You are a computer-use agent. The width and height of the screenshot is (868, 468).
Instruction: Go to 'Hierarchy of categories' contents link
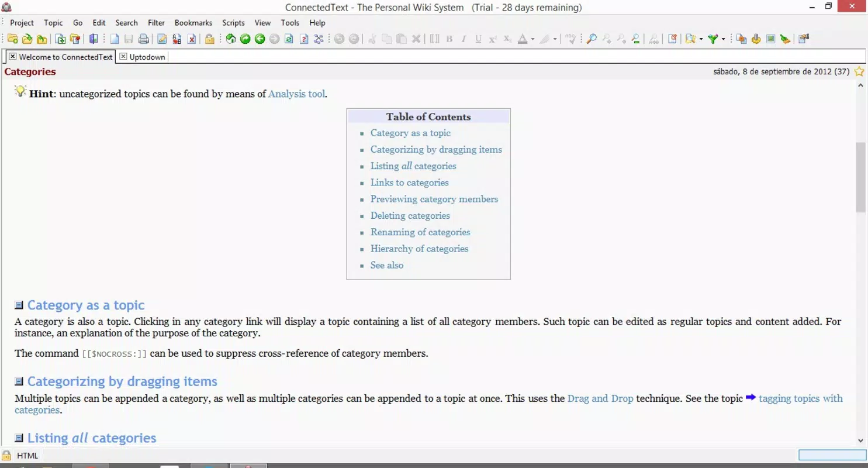pyautogui.click(x=420, y=249)
